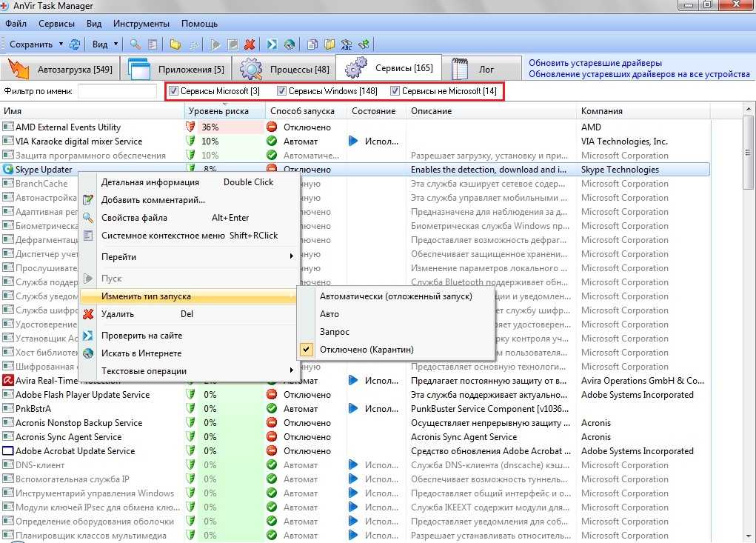Switch to the Лог tab
756x543 pixels.
(x=481, y=69)
